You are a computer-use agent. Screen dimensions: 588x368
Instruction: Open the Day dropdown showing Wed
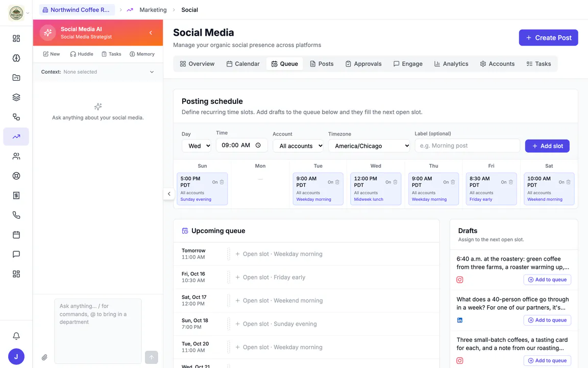197,146
